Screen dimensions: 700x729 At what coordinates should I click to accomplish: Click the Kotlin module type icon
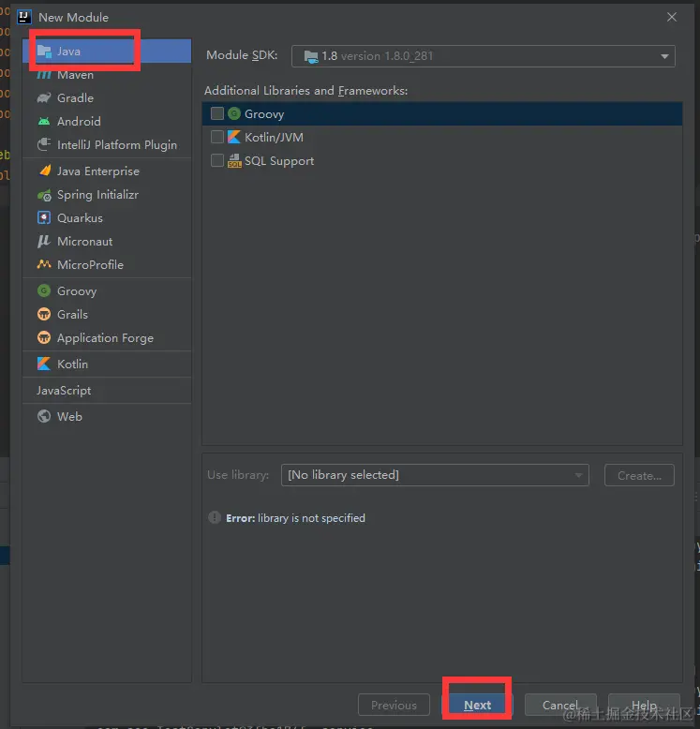click(x=44, y=364)
